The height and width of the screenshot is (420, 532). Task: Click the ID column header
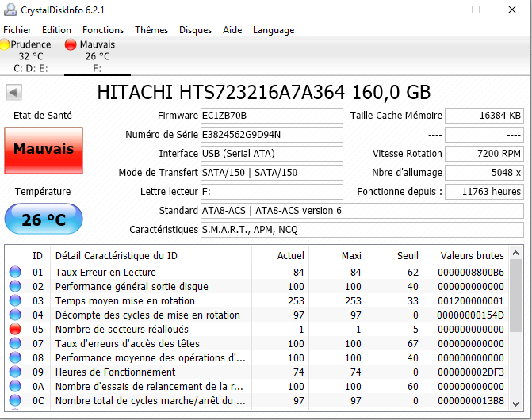click(38, 256)
